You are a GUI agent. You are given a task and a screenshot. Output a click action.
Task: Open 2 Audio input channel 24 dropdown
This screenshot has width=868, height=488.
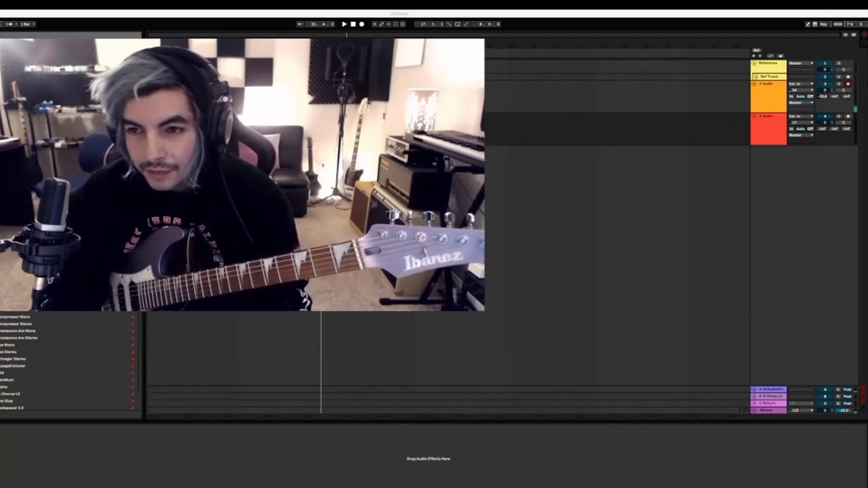(x=802, y=90)
